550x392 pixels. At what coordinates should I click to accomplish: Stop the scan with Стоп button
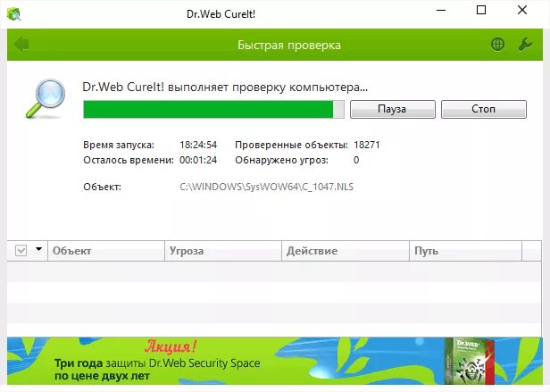tap(484, 109)
